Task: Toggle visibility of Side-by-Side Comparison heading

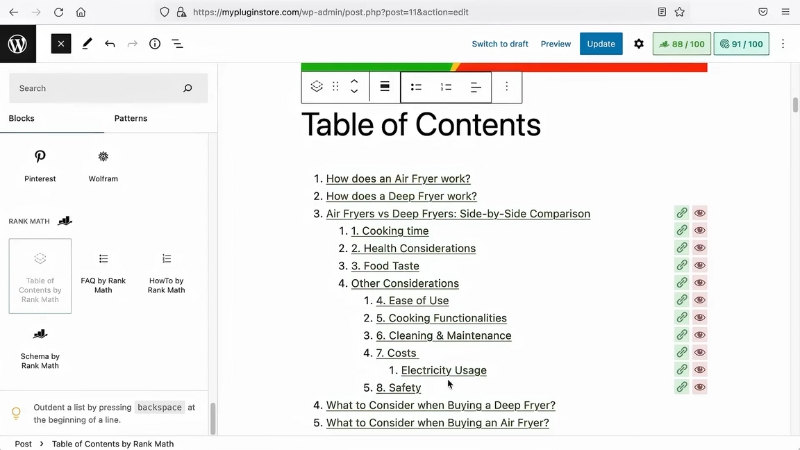Action: coord(699,213)
